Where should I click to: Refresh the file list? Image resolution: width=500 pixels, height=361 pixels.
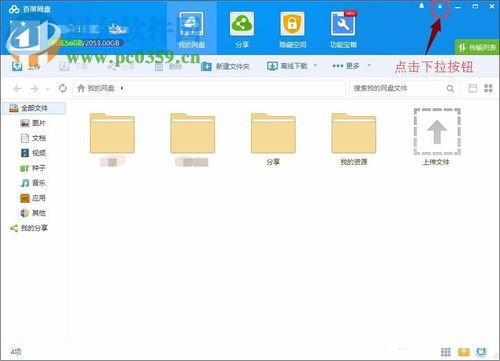62,88
